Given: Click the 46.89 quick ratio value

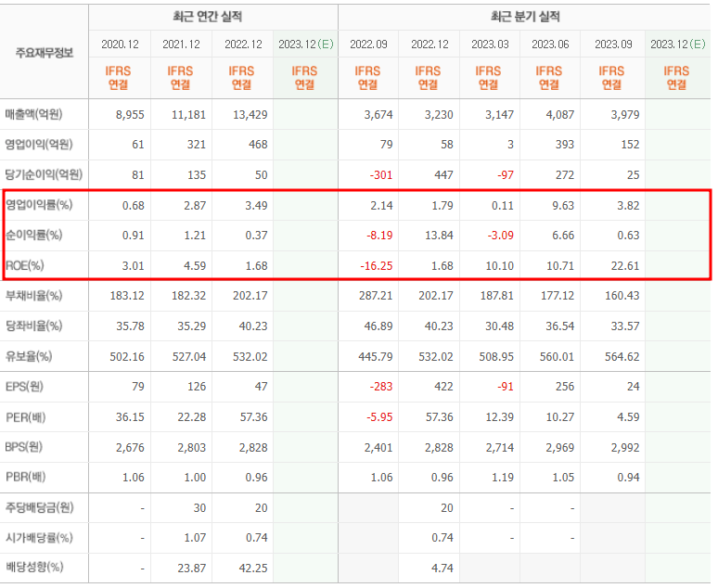Looking at the screenshot, I should tap(378, 326).
